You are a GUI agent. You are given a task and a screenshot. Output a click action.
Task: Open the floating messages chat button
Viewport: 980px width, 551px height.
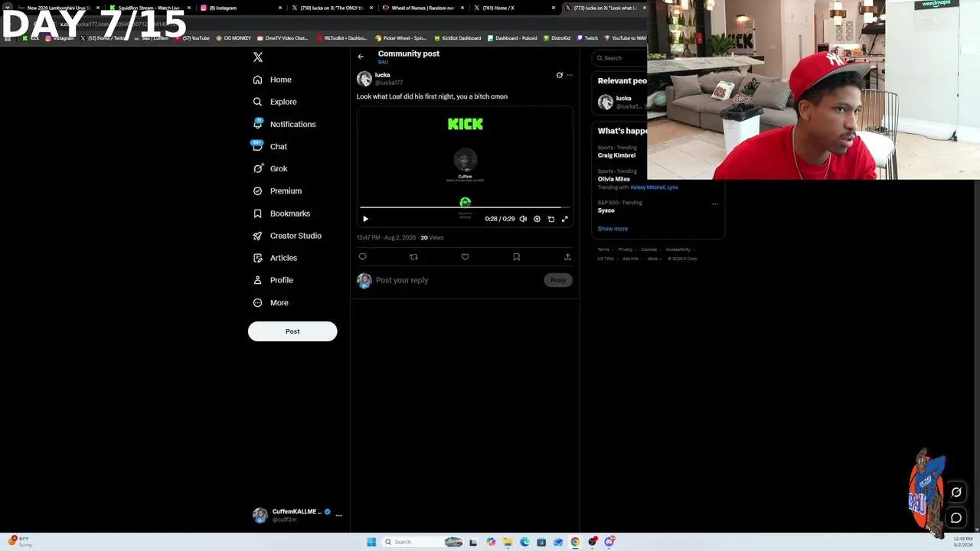(956, 518)
